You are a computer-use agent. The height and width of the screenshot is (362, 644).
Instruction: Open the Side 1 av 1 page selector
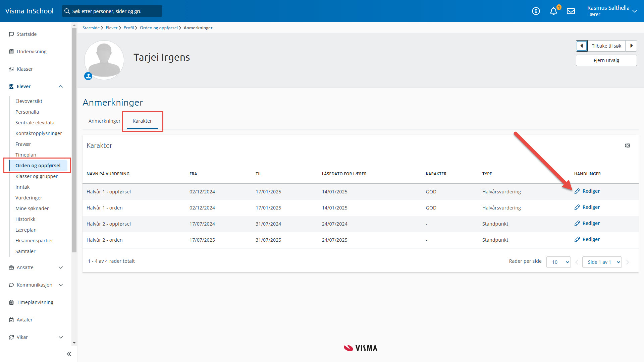tap(602, 262)
